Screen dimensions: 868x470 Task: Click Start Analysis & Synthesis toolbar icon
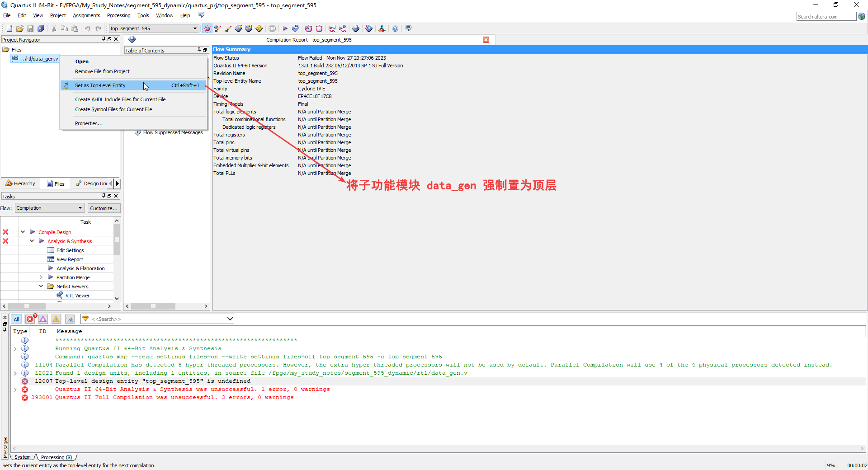[x=296, y=28]
